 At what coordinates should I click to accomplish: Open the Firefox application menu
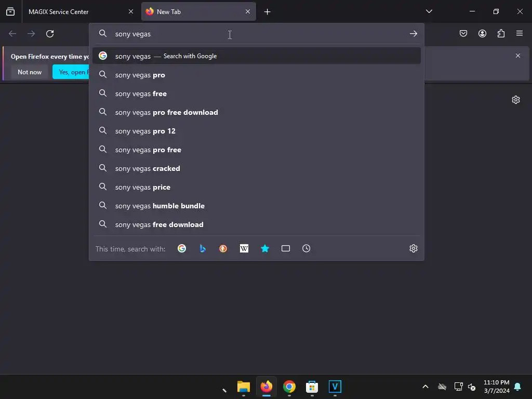(520, 33)
